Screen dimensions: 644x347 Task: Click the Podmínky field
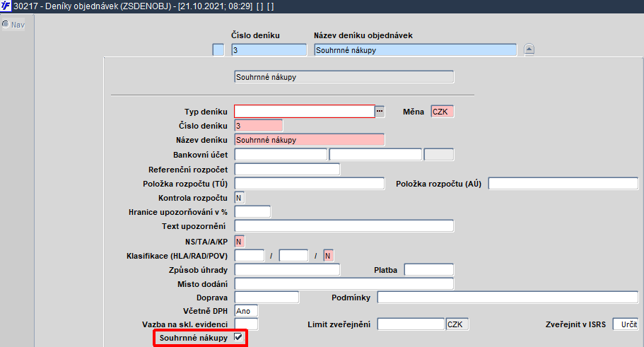tap(508, 298)
